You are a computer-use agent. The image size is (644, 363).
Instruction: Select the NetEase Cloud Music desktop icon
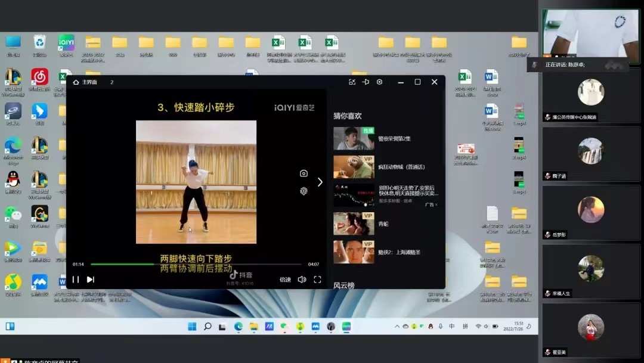click(x=39, y=80)
